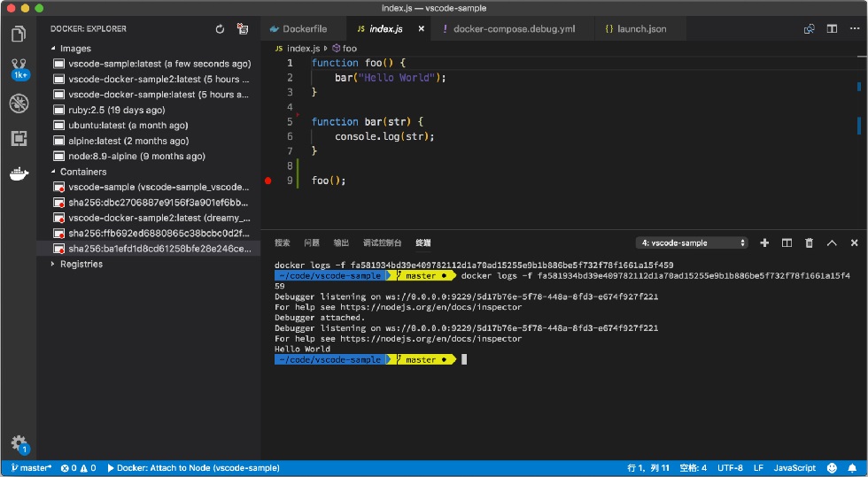The width and height of the screenshot is (868, 477).
Task: Expand the Registries section
Action: 53,264
